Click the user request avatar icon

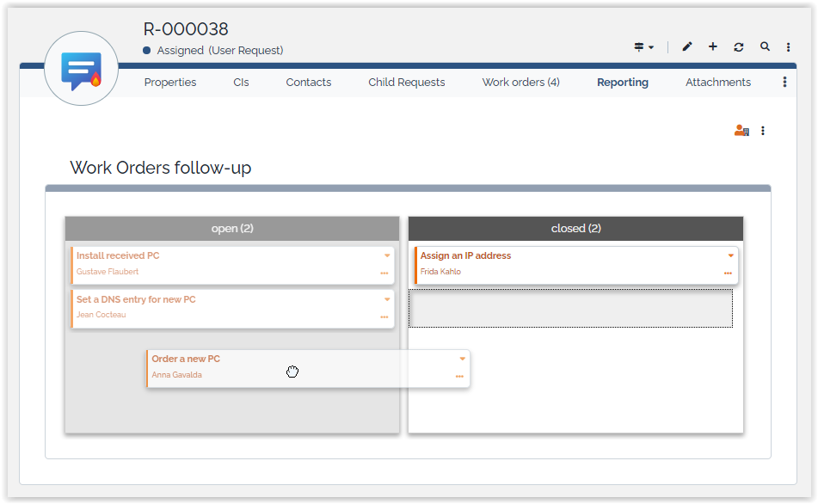(x=81, y=69)
